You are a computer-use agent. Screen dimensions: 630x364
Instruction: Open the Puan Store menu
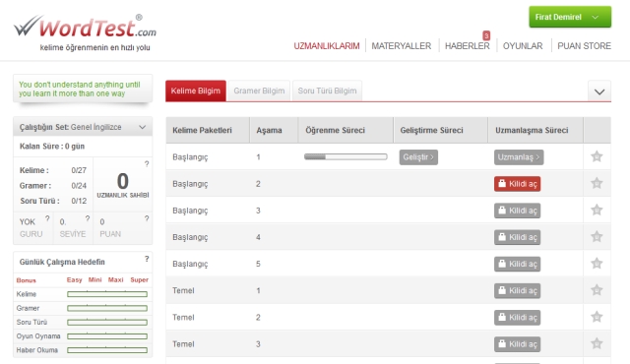584,46
